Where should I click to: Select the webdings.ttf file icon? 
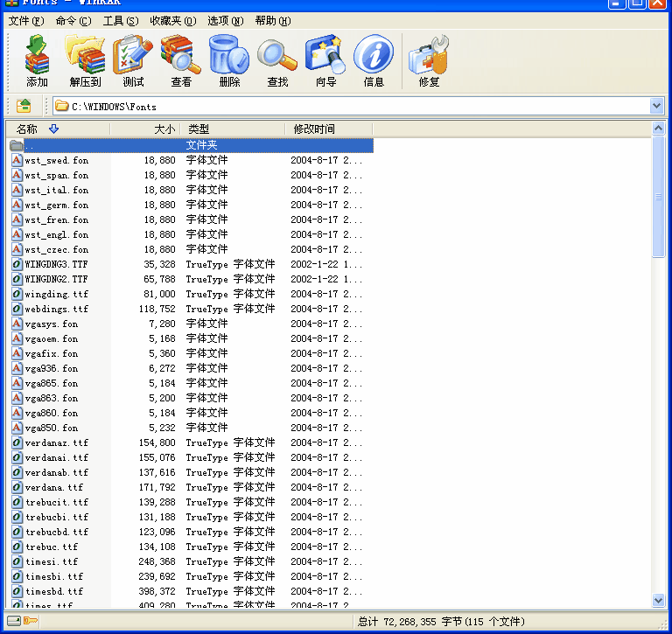click(17, 309)
